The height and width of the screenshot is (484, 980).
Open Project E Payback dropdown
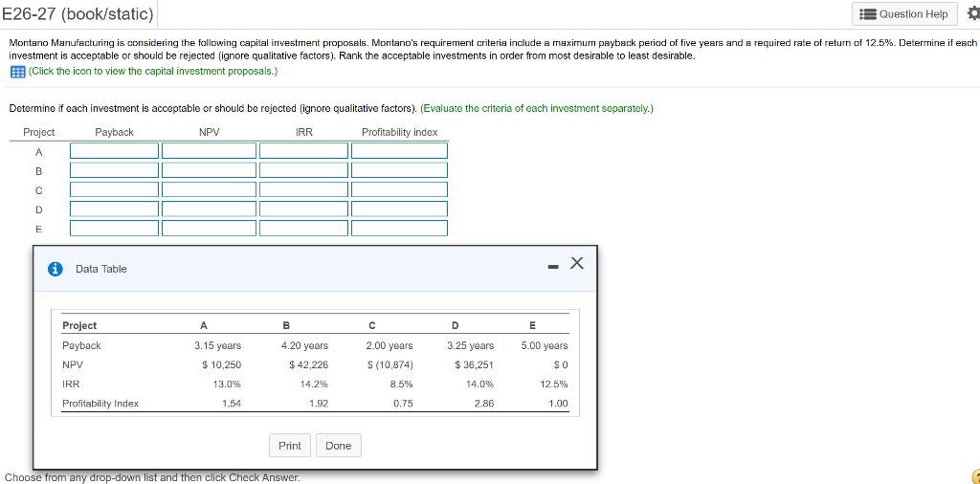[x=115, y=228]
